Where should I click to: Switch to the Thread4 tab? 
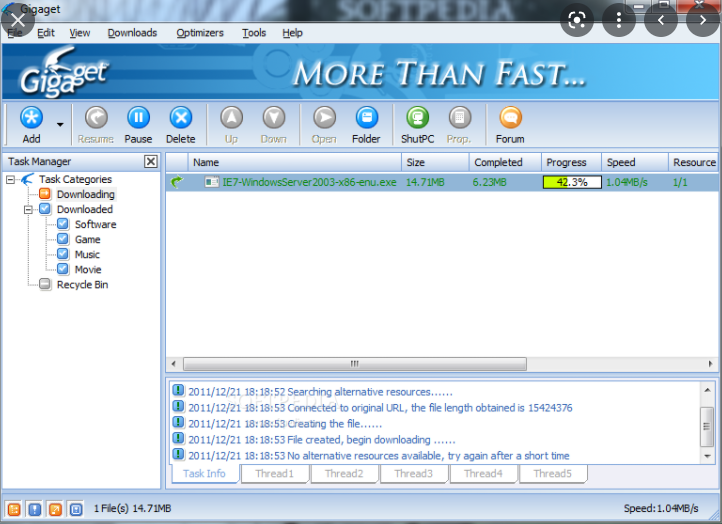pos(483,473)
